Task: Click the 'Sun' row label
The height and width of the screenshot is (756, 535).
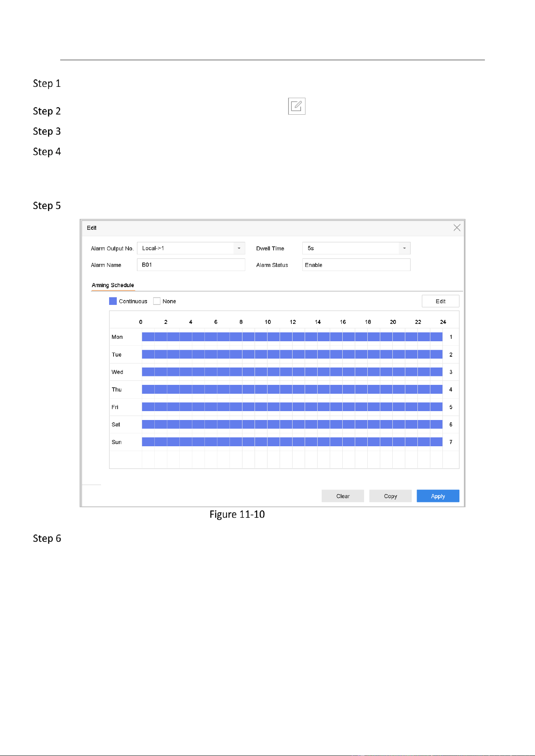Action: [x=116, y=442]
